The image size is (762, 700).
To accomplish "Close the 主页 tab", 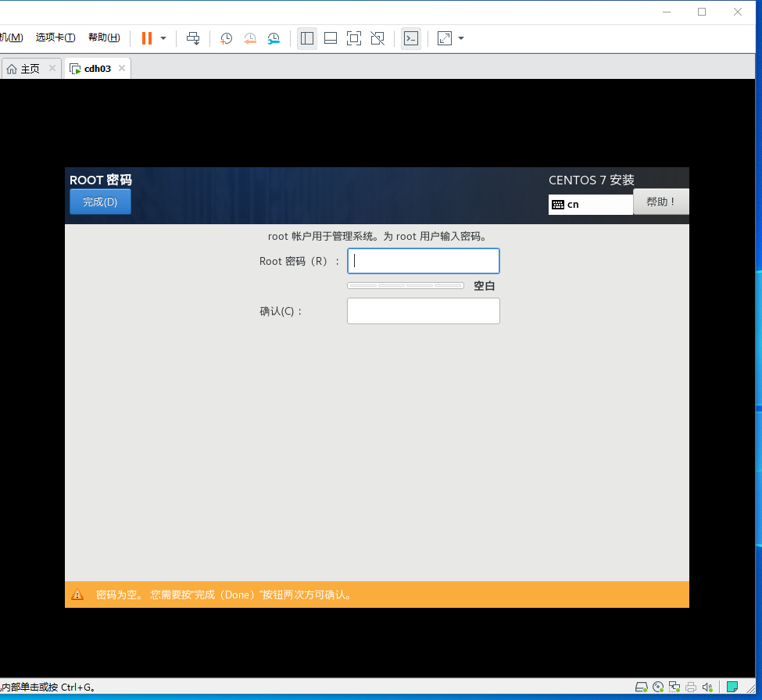I will pos(52,68).
